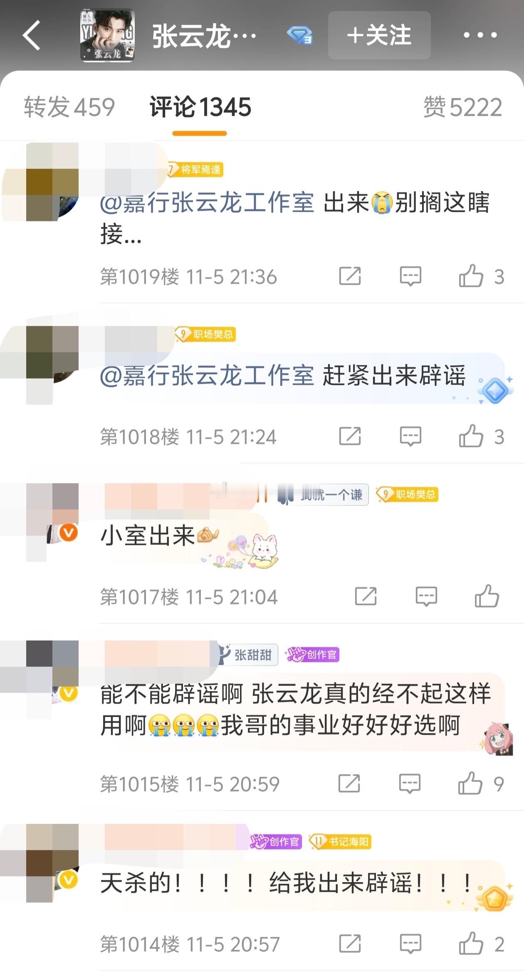Open the 赞 5222 likes tab
Screen dimensions: 524x980
coord(462,107)
